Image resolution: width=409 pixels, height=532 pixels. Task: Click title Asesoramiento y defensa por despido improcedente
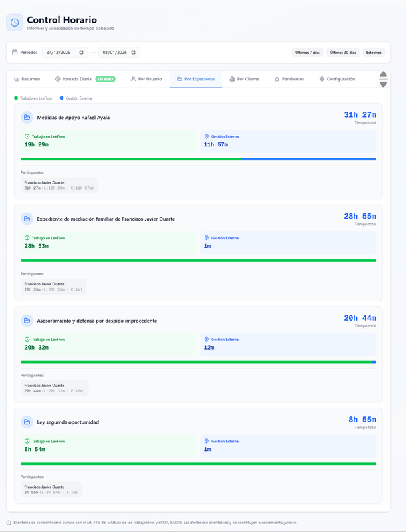[x=97, y=321]
